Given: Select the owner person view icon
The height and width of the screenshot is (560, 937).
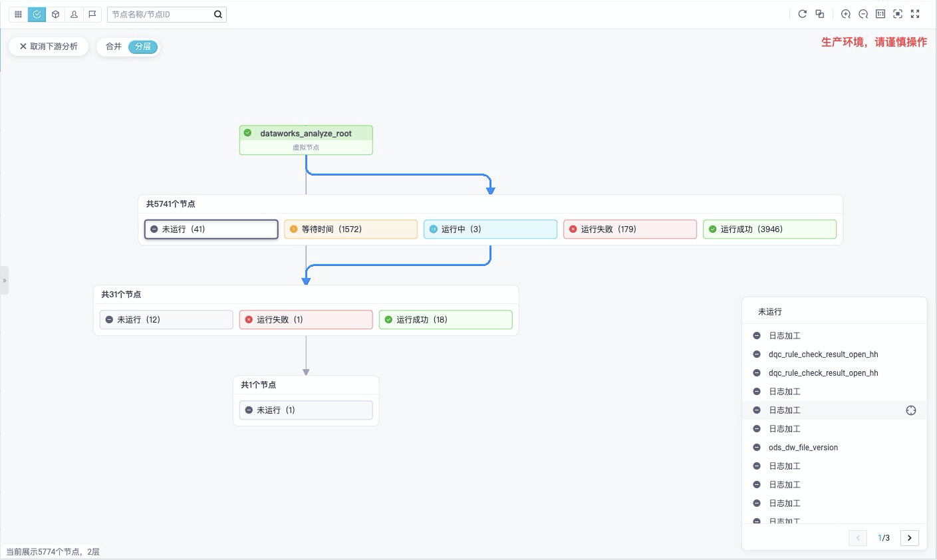Looking at the screenshot, I should (x=74, y=14).
